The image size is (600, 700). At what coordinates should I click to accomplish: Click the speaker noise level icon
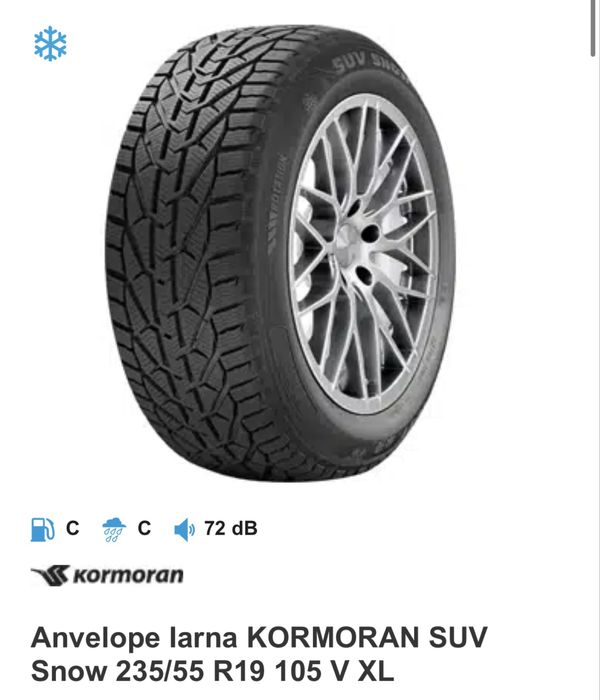[184, 530]
